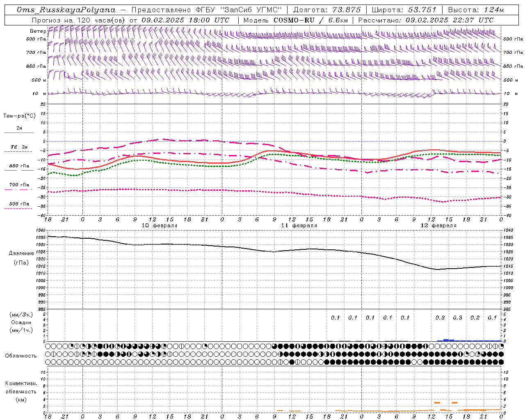Click the longitude value Долгота: 73.875
The height and width of the screenshot is (420, 525).
point(327,10)
